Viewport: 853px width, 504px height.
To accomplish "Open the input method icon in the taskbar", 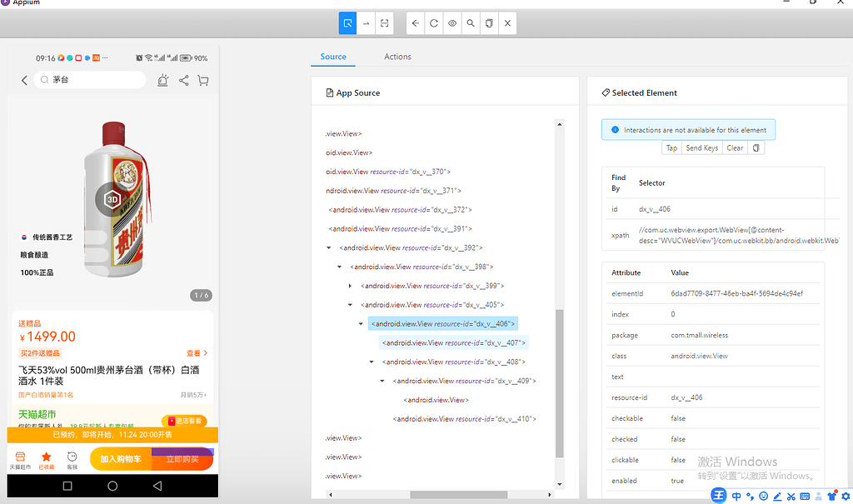I will tap(718, 495).
